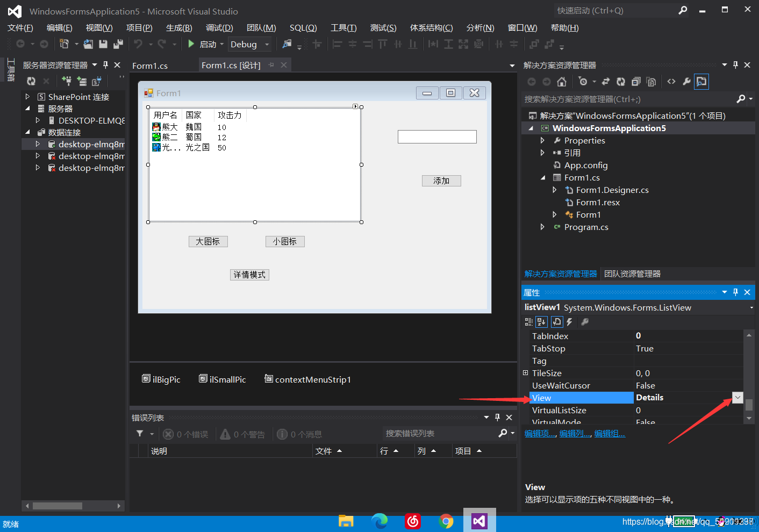Screen dimensions: 759x532
Task: Click the 添加 button on the form
Action: (441, 181)
